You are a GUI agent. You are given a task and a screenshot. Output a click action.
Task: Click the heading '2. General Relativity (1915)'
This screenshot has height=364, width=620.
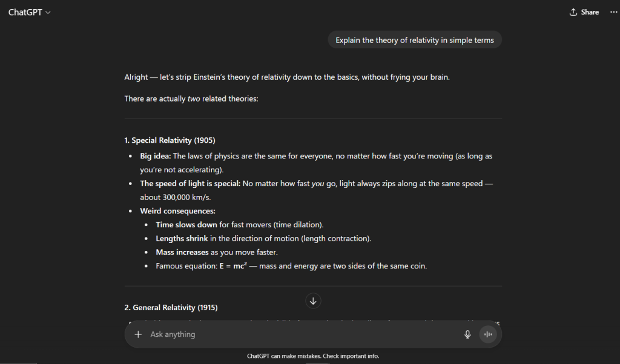pyautogui.click(x=171, y=308)
